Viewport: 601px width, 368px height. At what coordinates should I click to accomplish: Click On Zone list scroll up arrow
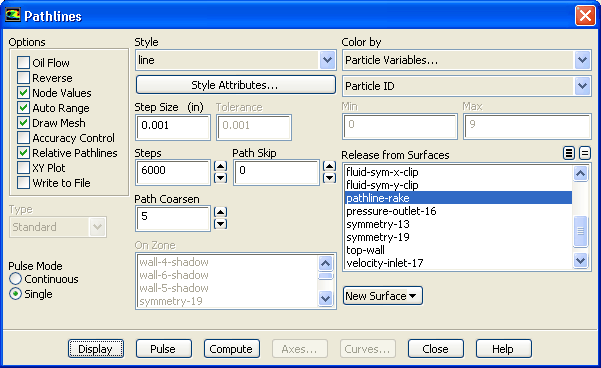[325, 263]
